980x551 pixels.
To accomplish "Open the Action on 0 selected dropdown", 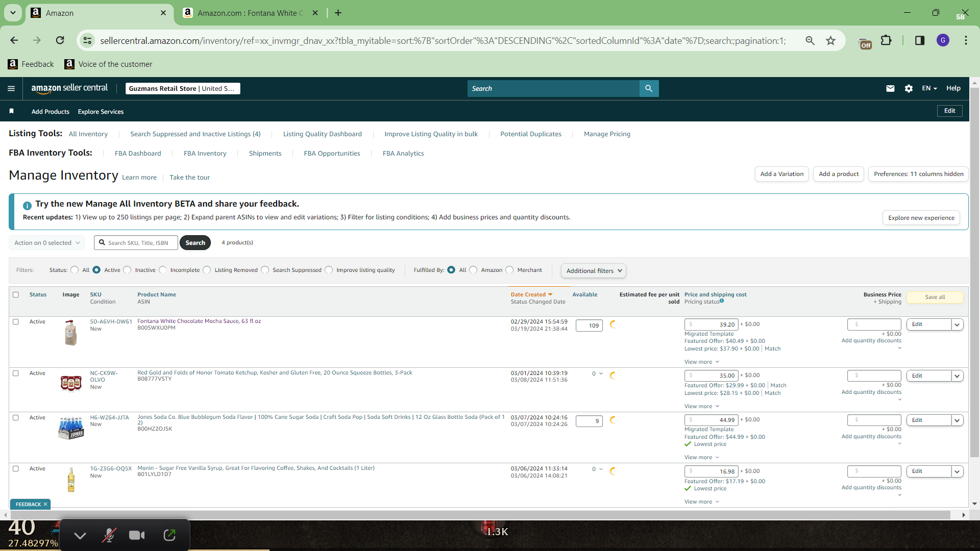I will click(47, 243).
